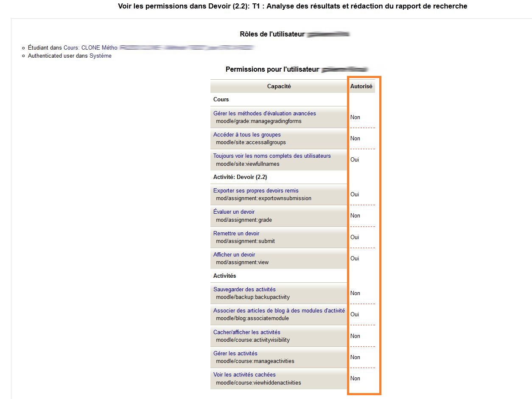Open 'Associer des articles de blog' capability link
Image resolution: width=532 pixels, height=399 pixels.
click(279, 310)
